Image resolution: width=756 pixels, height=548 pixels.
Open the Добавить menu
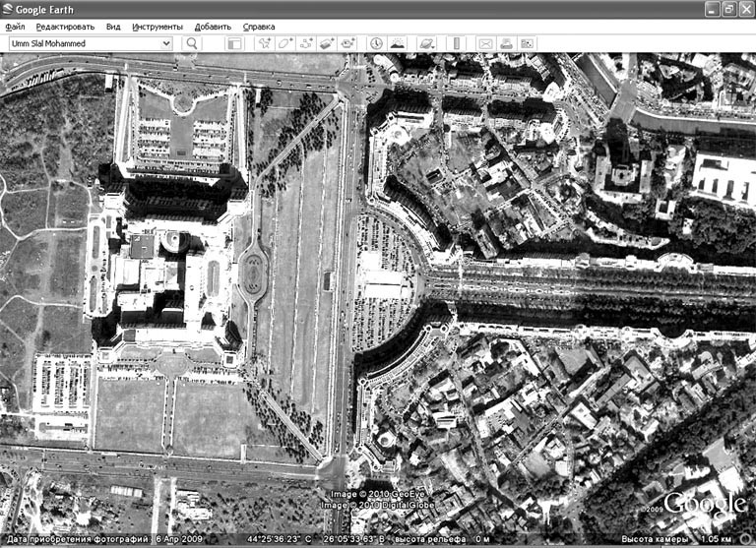point(213,27)
